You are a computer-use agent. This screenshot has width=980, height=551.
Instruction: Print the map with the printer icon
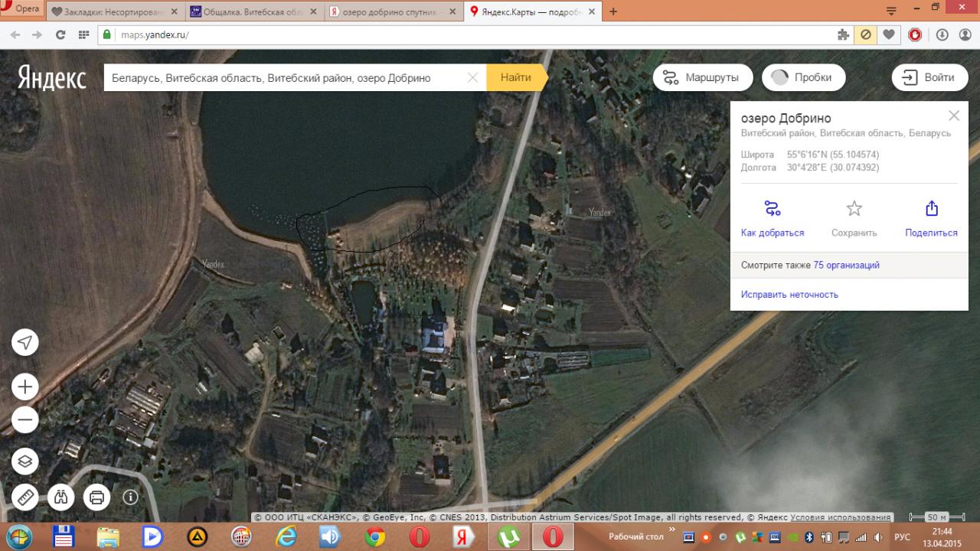click(96, 497)
